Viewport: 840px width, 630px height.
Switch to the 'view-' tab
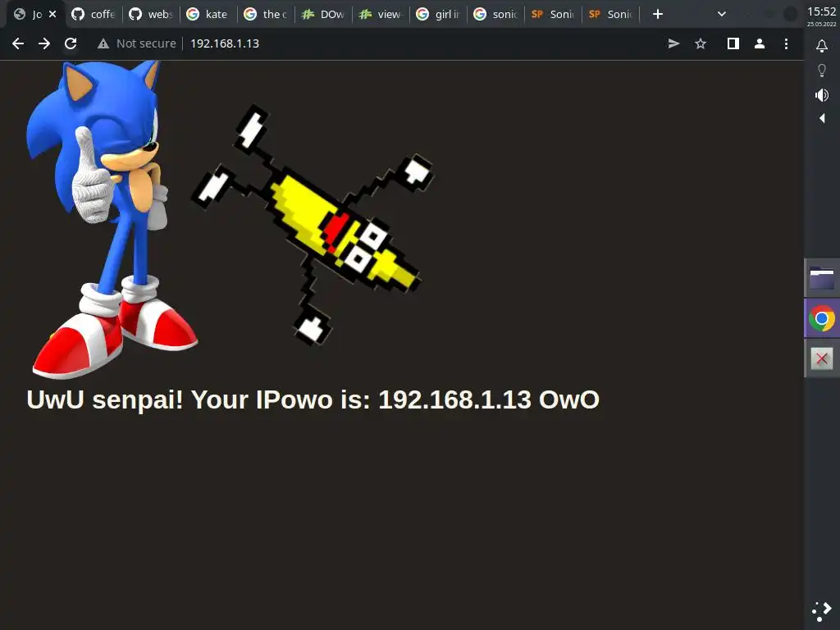coord(381,14)
